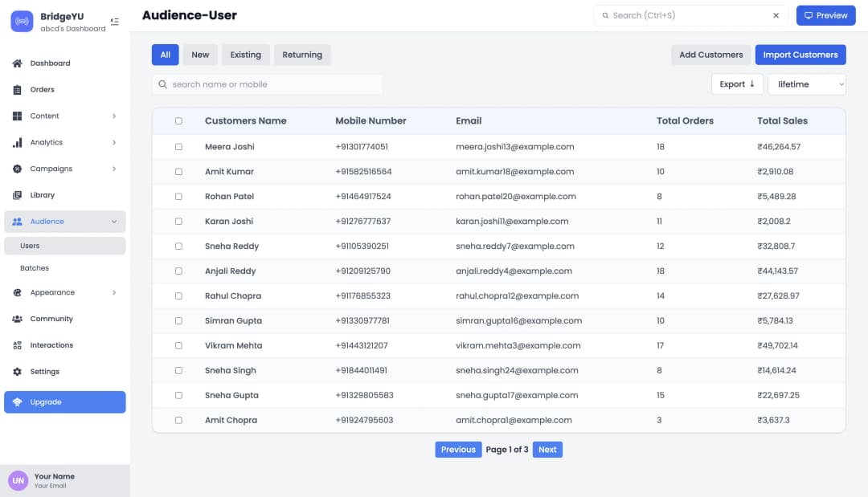868x497 pixels.
Task: Select the All customers tab
Action: click(165, 55)
